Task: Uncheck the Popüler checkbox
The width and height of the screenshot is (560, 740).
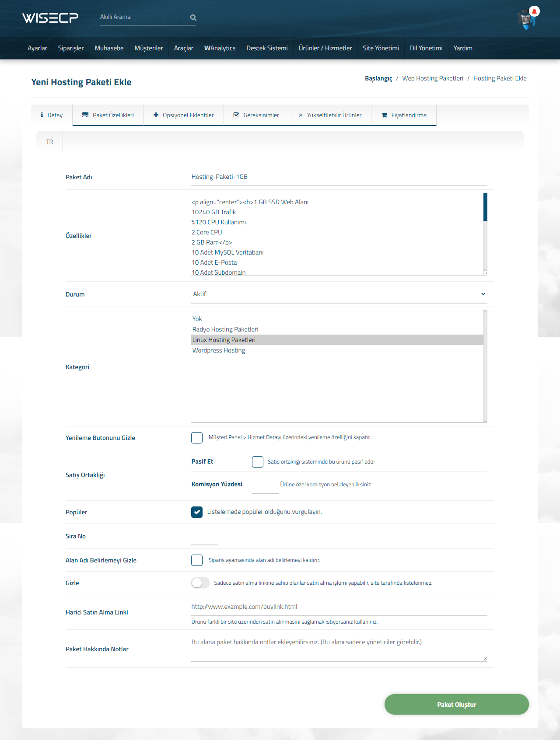Action: [x=197, y=512]
